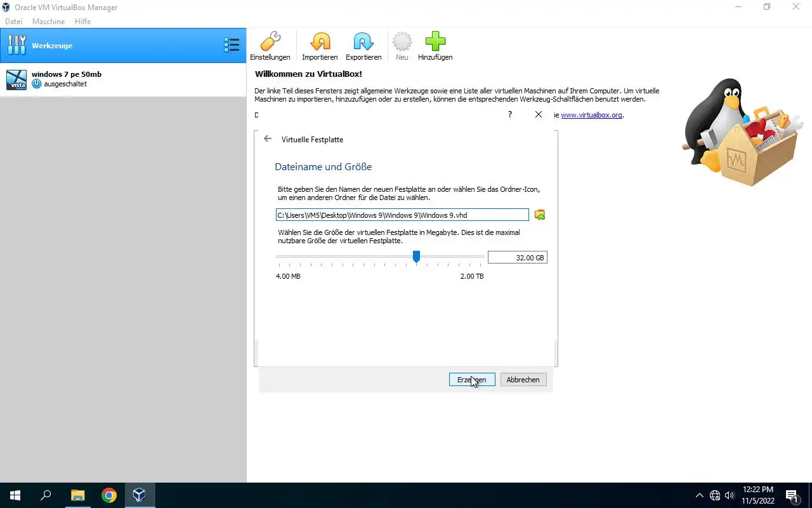Click the 4.00 MB minimum label
The image size is (812, 508).
pyautogui.click(x=288, y=277)
